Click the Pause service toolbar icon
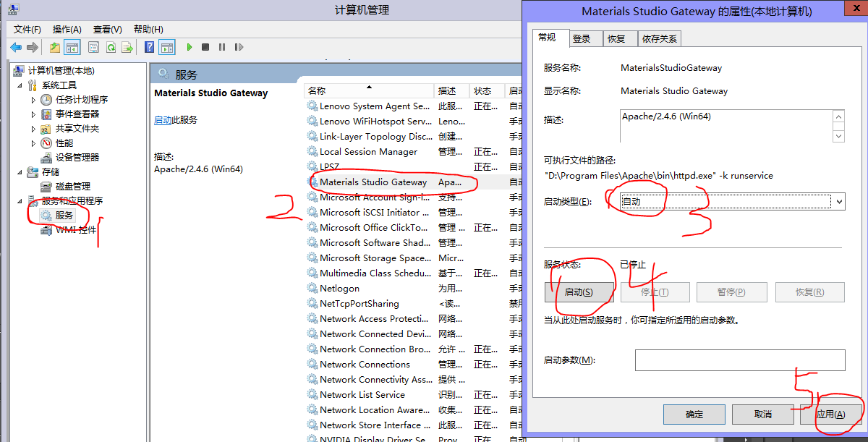Screen dimensions: 868x442 [221, 47]
